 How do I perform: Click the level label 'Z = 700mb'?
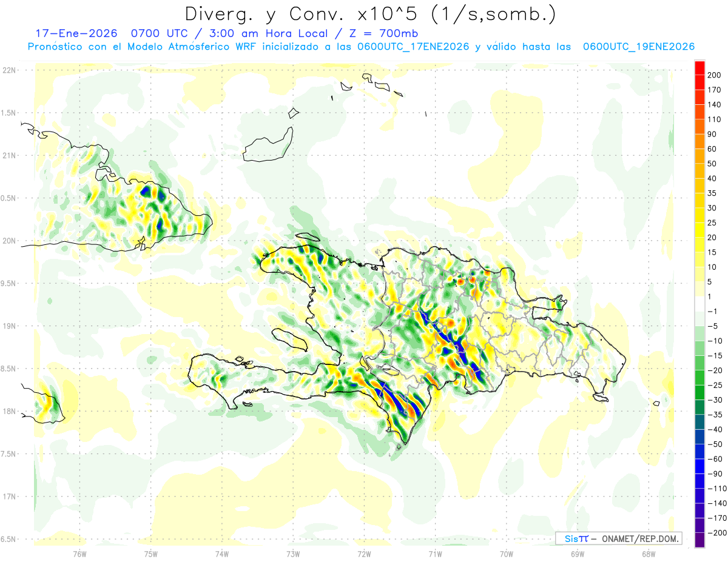point(383,33)
